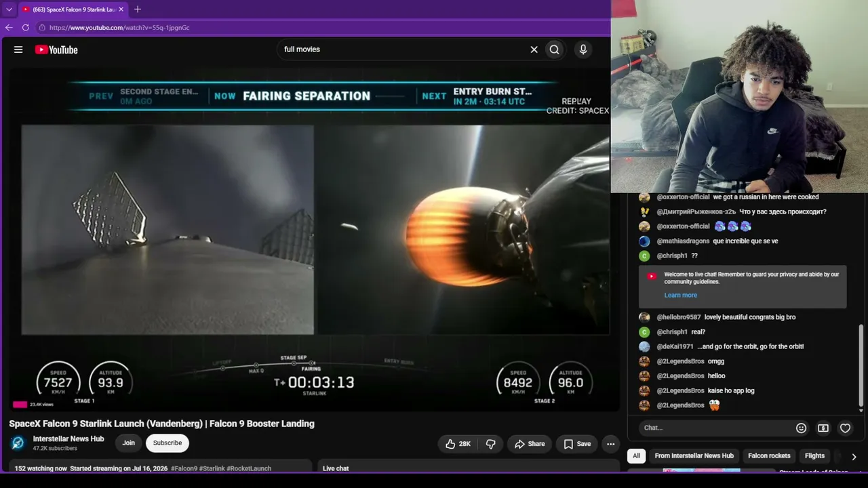Send a heart reaction in live chat
868x488 pixels.
[x=845, y=428]
